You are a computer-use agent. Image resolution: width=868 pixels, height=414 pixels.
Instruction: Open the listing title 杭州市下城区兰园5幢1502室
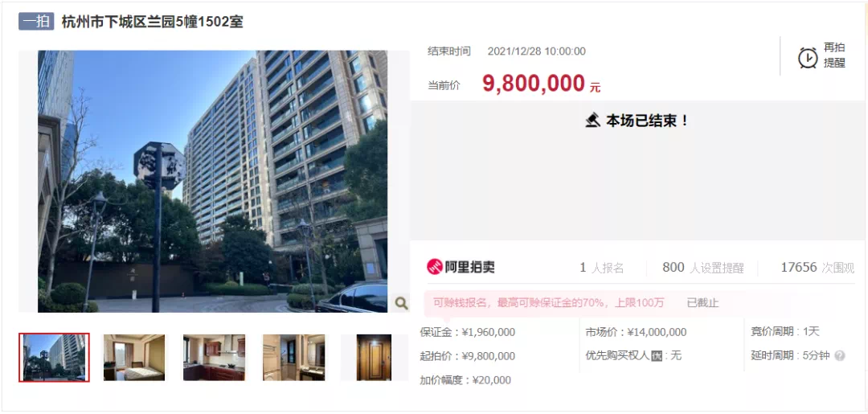click(x=152, y=23)
